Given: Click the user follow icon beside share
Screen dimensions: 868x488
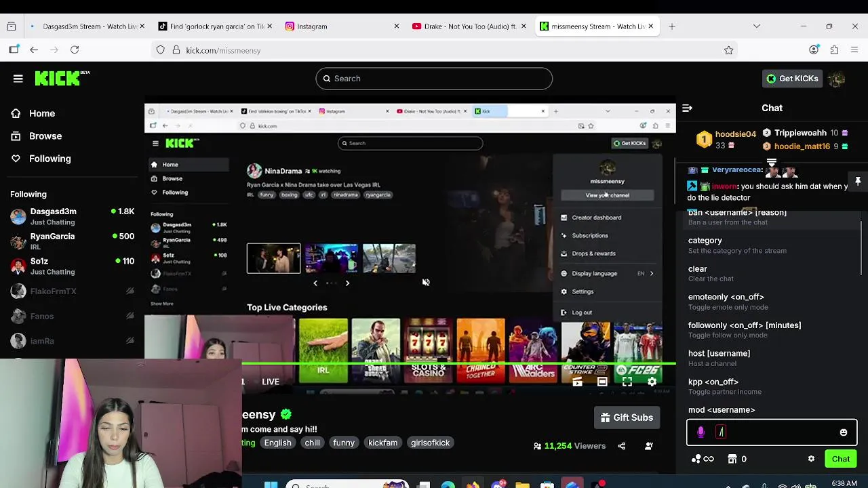Looking at the screenshot, I should click(x=649, y=446).
